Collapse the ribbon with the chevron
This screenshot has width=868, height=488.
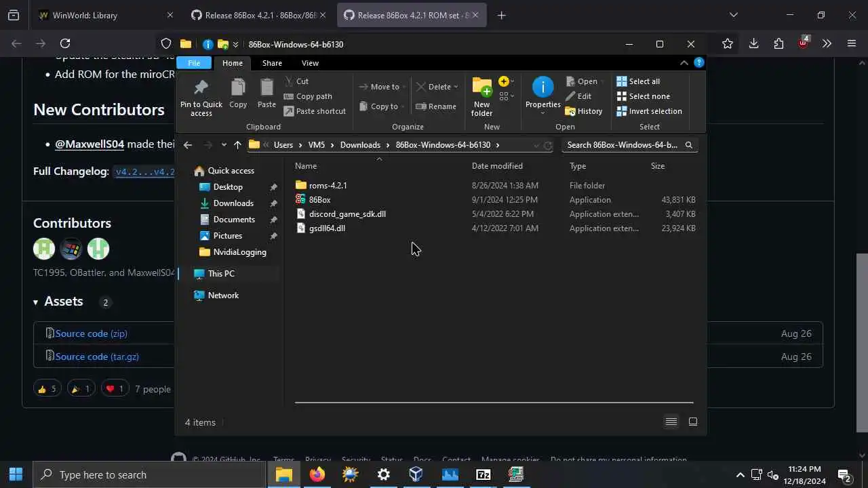tap(684, 63)
